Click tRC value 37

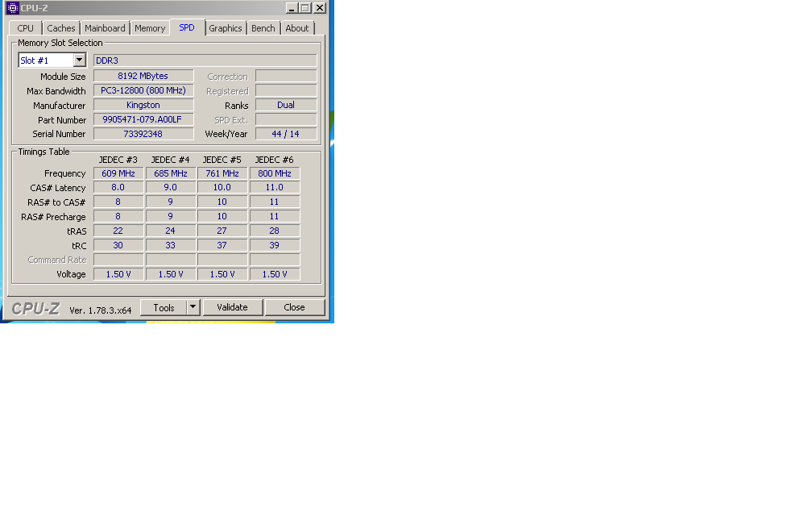pos(222,245)
